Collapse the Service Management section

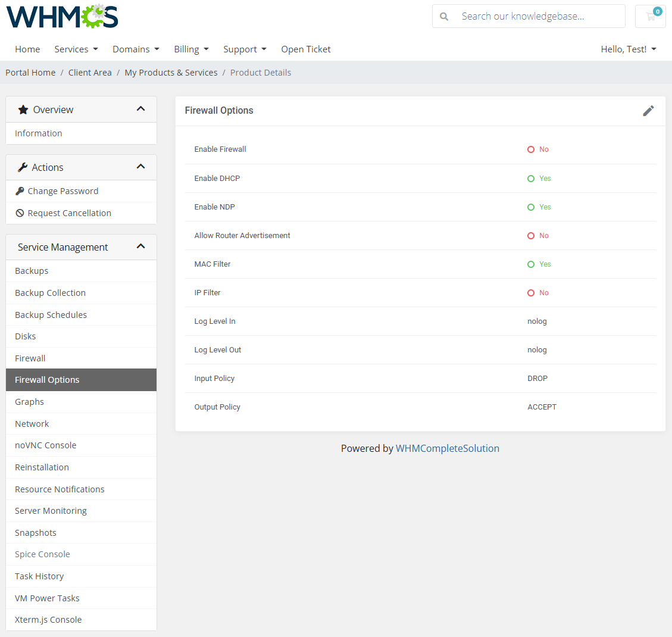tap(141, 246)
